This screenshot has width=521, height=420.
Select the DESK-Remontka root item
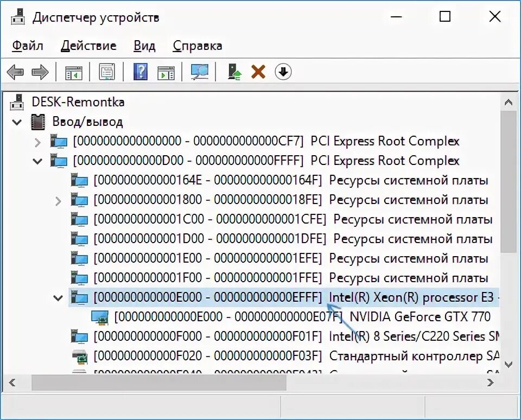pyautogui.click(x=78, y=102)
